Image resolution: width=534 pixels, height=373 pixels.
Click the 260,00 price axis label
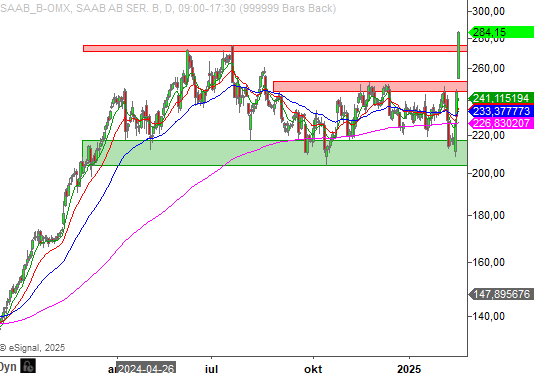[x=488, y=68]
